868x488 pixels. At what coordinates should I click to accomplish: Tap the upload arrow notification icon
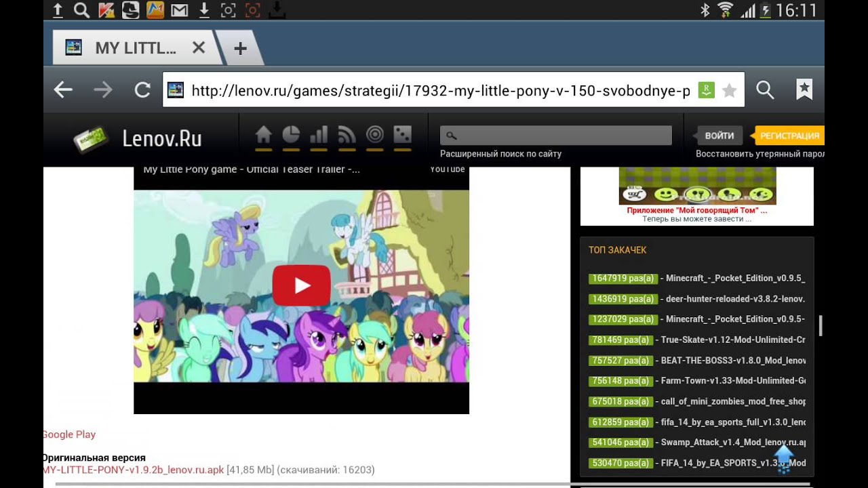(x=58, y=10)
